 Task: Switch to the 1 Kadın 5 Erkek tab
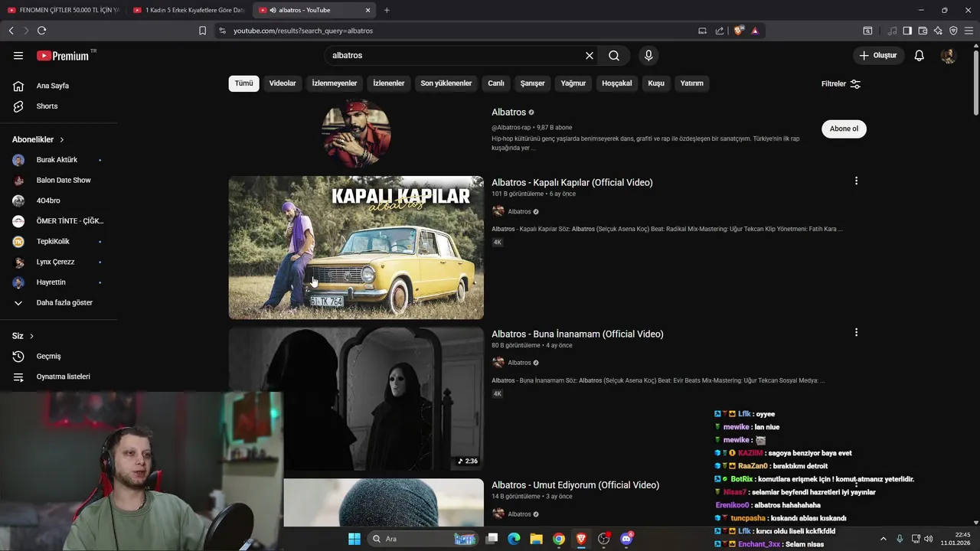(188, 10)
